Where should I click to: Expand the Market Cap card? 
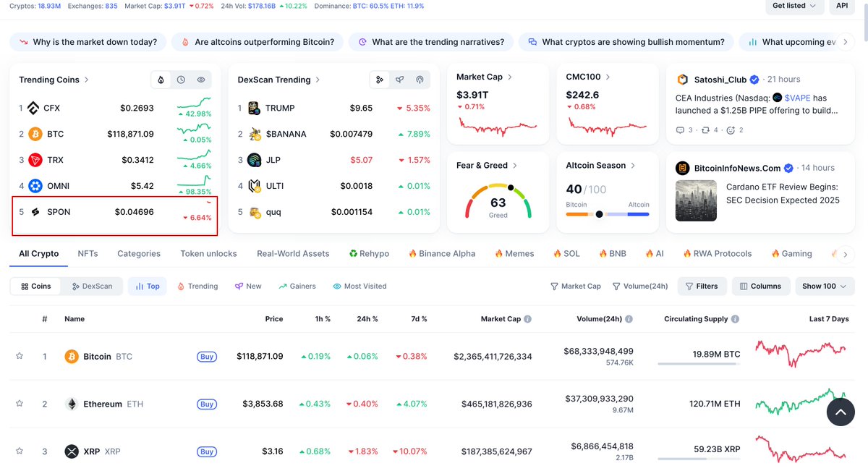tap(485, 77)
